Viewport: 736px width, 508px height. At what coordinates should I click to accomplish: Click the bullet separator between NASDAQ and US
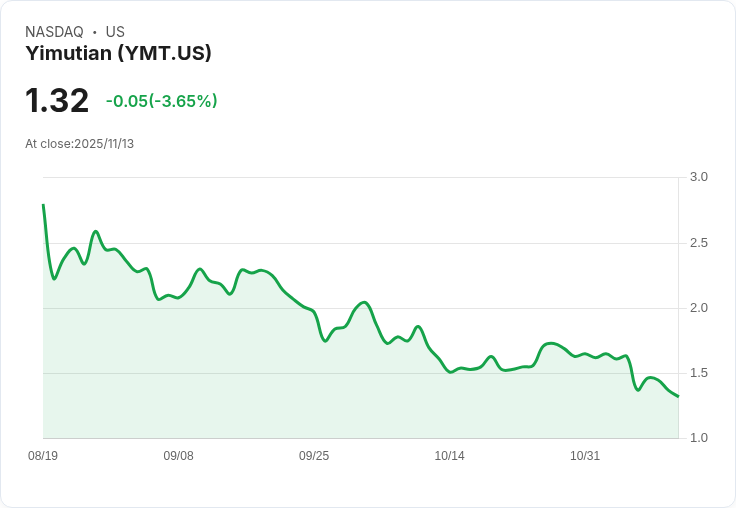tap(95, 32)
